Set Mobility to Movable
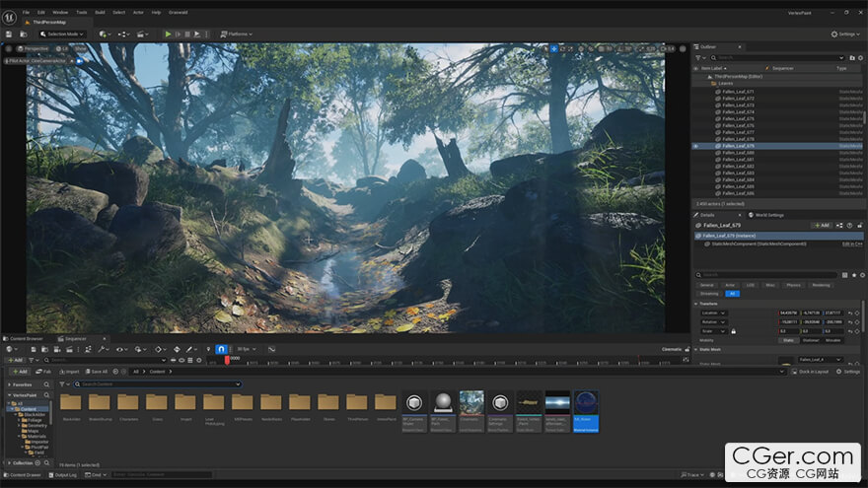 833,340
